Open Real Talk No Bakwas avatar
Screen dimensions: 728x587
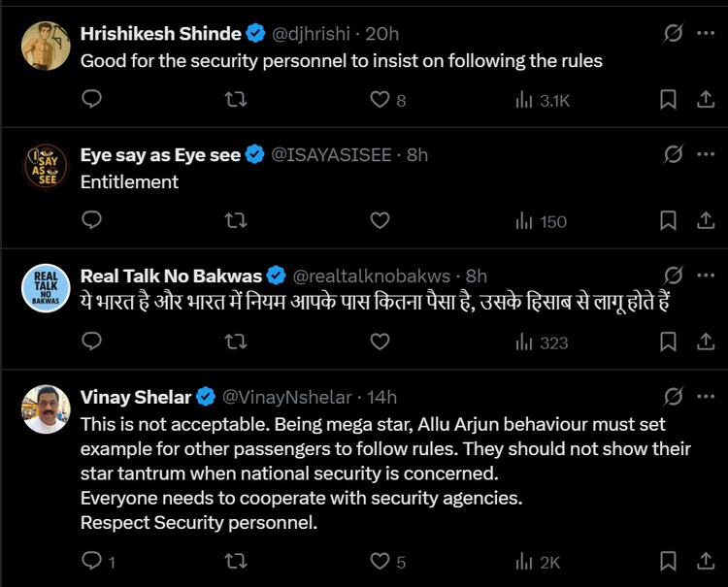point(45,288)
